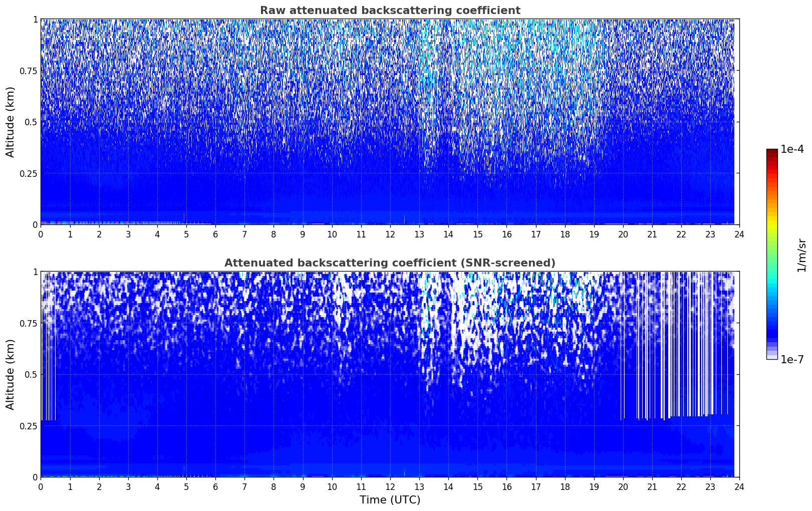Select the '1/m/sr' colorbar unit label
The image size is (812, 511).
point(801,254)
